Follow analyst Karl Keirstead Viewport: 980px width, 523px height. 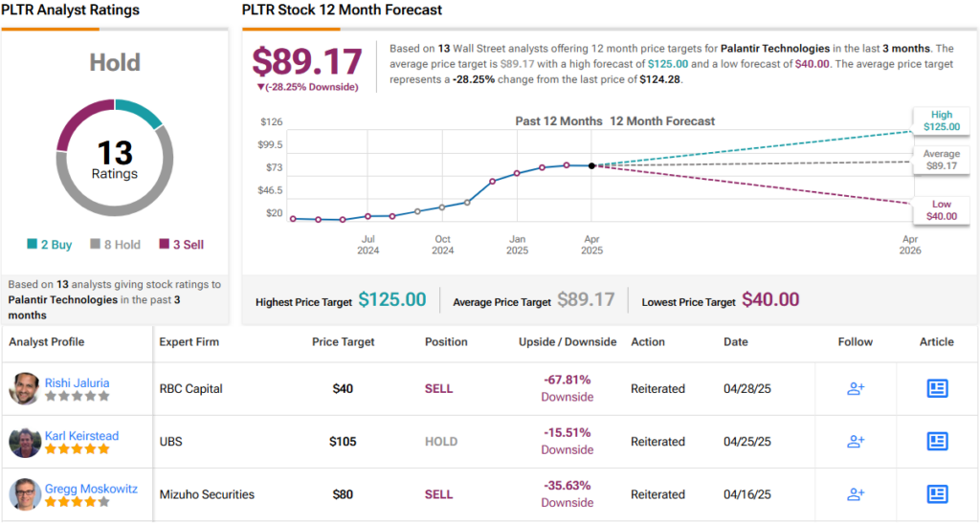coord(855,441)
